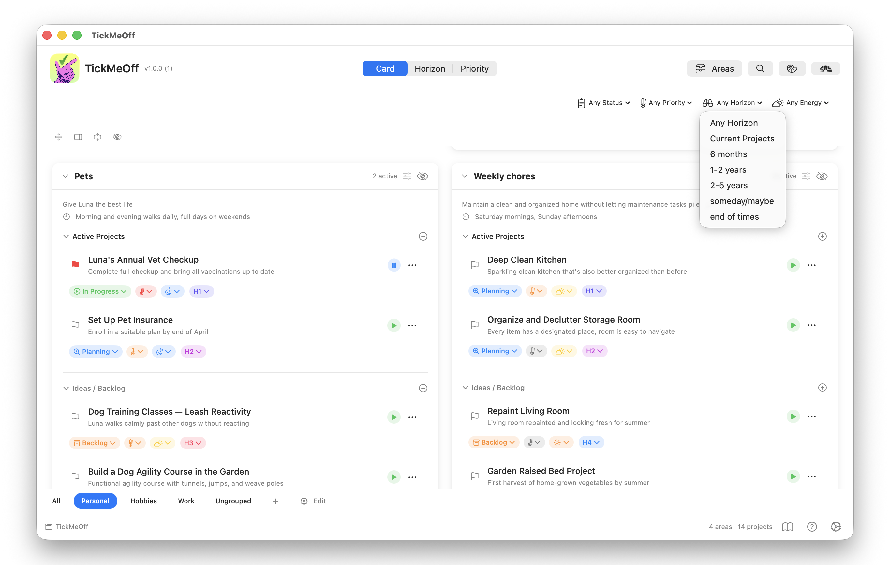Click the help question mark icon
The width and height of the screenshot is (890, 588).
click(812, 526)
